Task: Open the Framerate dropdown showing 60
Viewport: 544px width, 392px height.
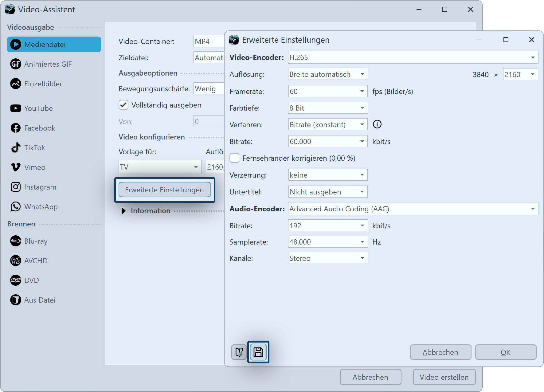Action: 327,92
